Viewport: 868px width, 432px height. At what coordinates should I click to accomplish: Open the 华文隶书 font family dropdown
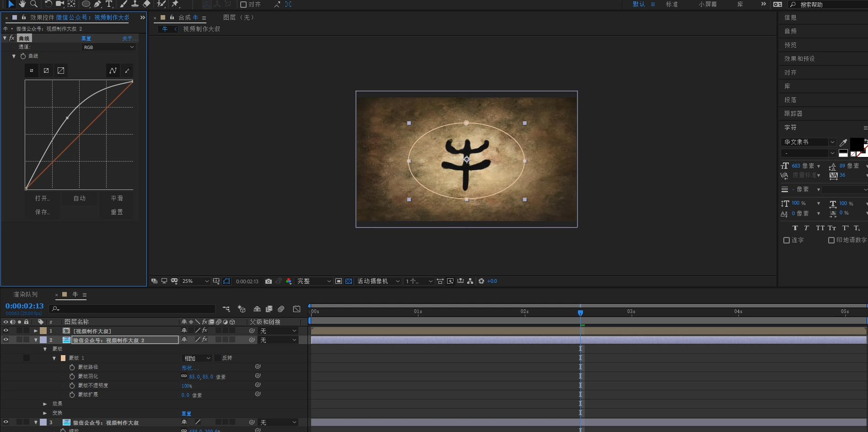(x=809, y=142)
